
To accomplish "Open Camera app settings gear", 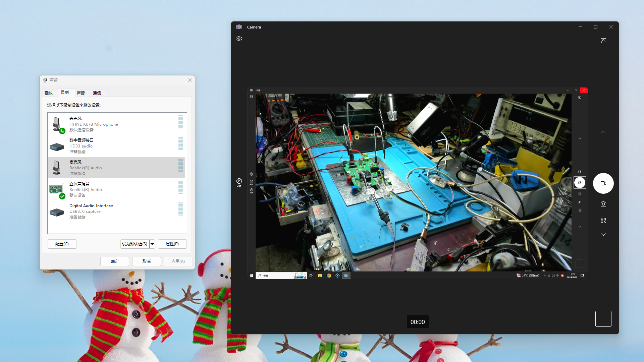I will [x=239, y=39].
